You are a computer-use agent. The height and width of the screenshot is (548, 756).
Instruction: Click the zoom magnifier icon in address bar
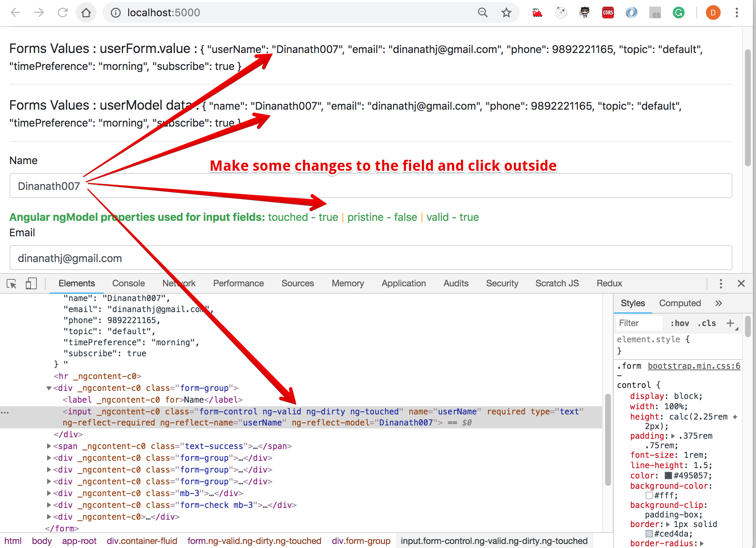point(483,13)
